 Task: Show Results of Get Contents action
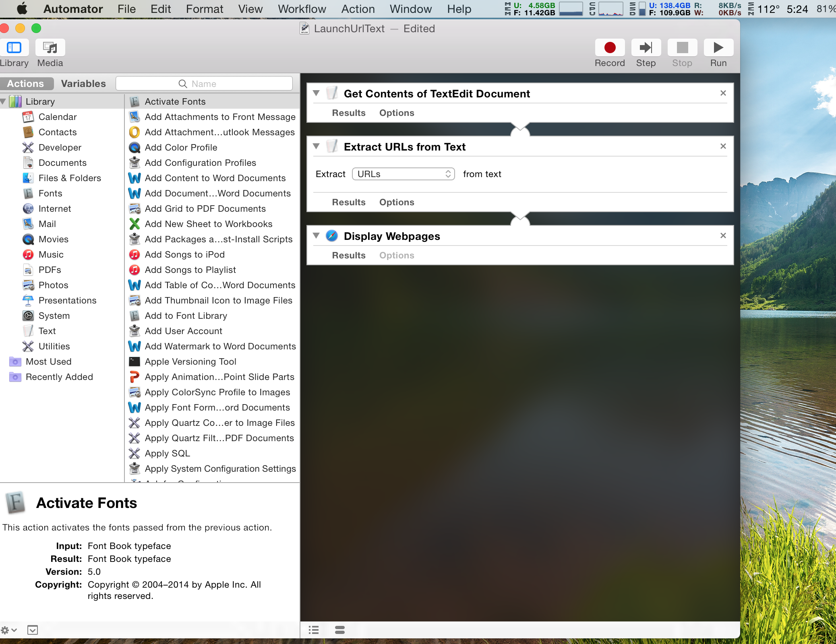tap(349, 113)
